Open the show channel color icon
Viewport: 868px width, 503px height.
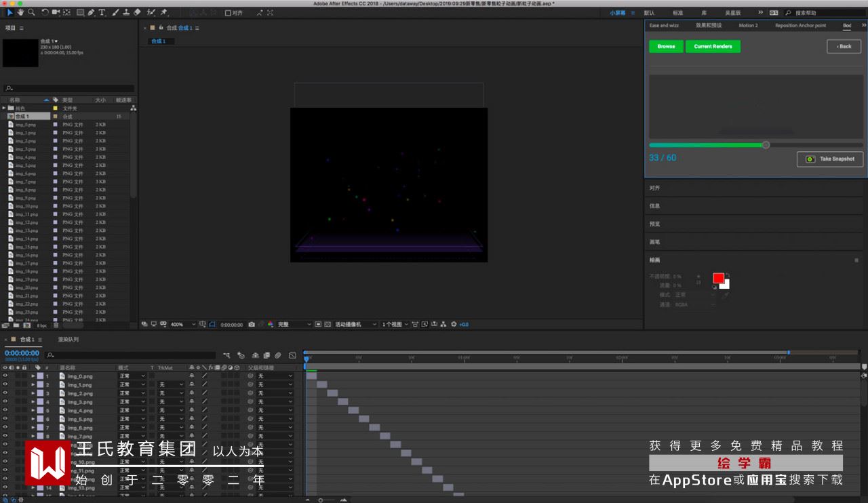(271, 325)
